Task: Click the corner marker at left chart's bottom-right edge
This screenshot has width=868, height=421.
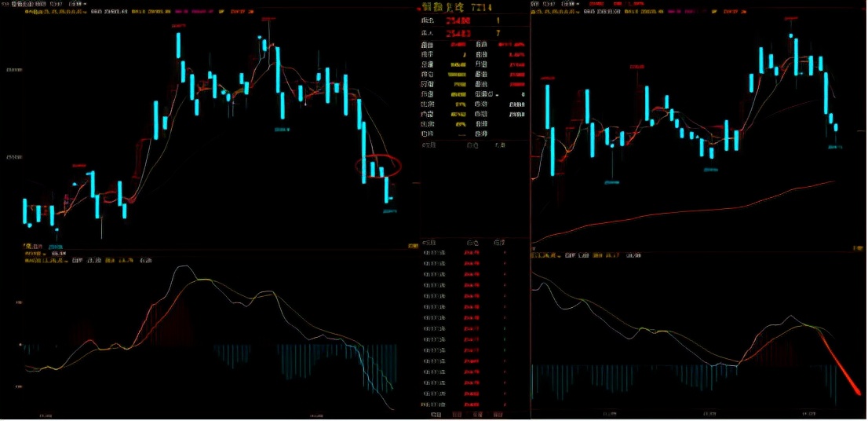Action: click(x=414, y=247)
